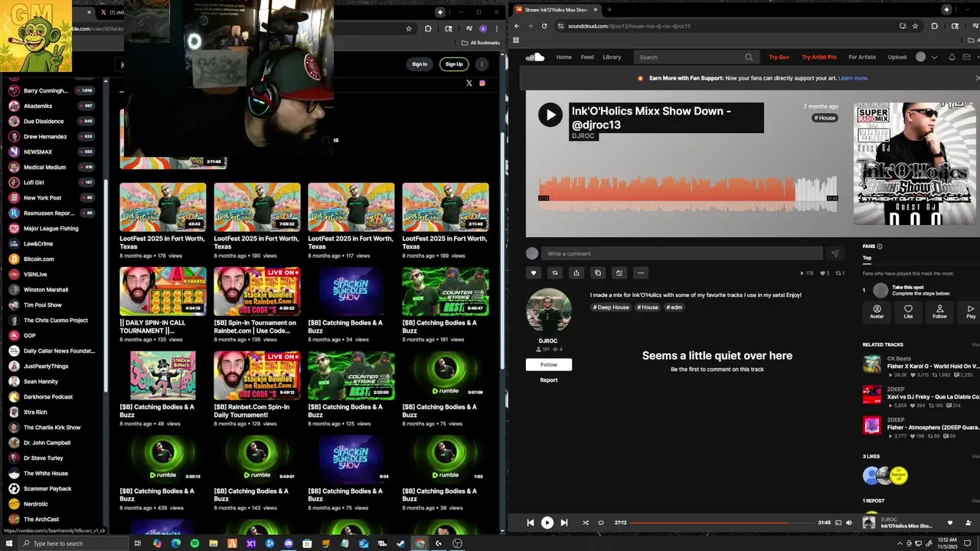Dismiss the Fan Support banner
Viewport: 980px width, 551px height.
click(x=977, y=78)
